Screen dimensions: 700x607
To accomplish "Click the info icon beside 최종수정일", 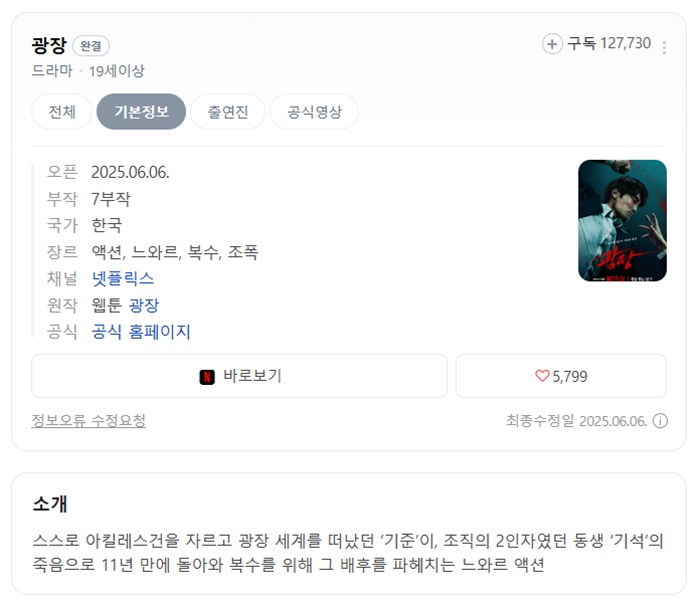I will (660, 420).
